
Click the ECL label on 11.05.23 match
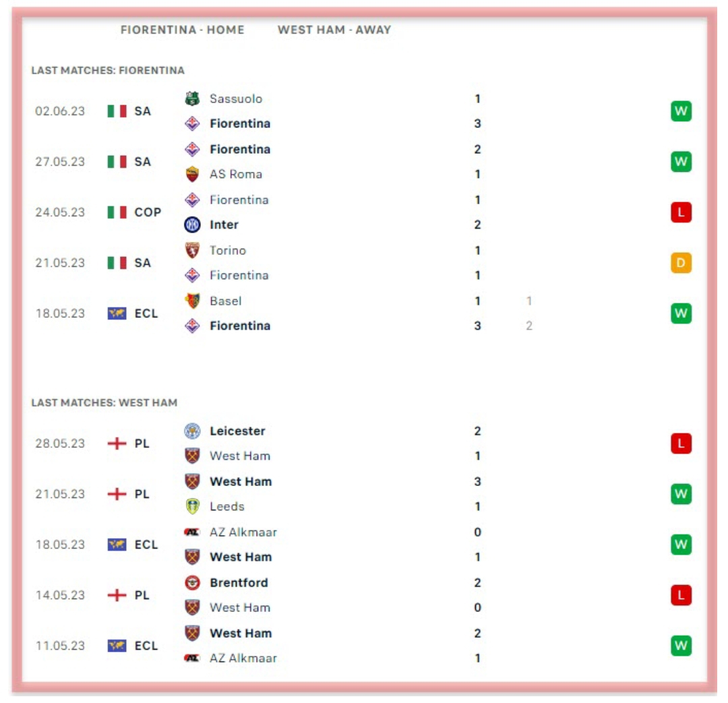click(146, 646)
